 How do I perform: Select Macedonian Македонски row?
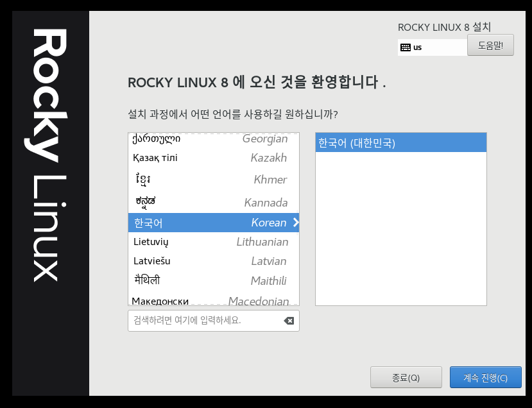[x=214, y=300]
